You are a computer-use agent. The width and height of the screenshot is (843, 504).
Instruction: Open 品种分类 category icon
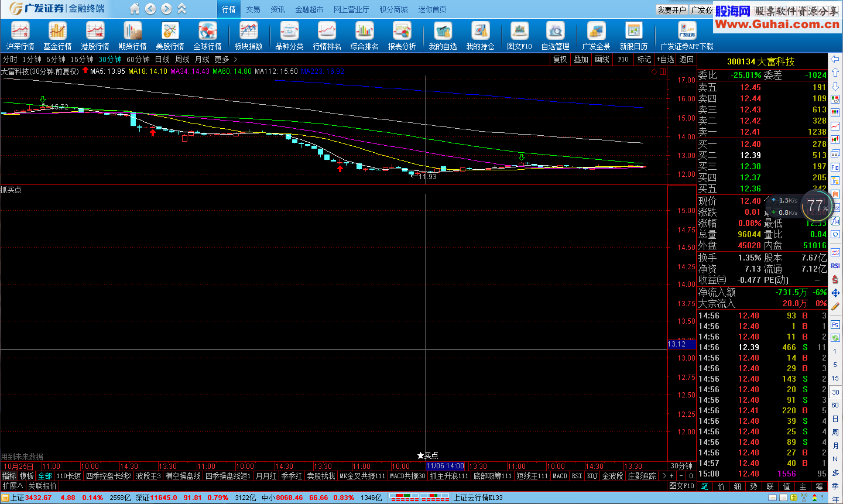289,36
